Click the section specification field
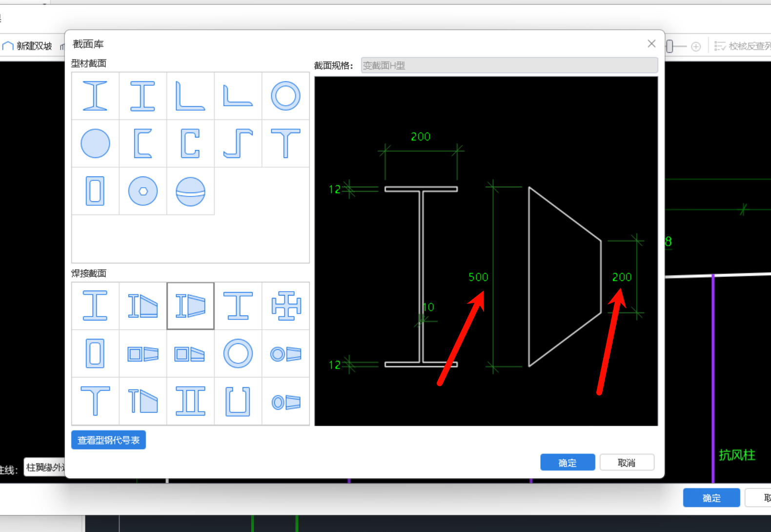The width and height of the screenshot is (771, 532). [x=509, y=65]
